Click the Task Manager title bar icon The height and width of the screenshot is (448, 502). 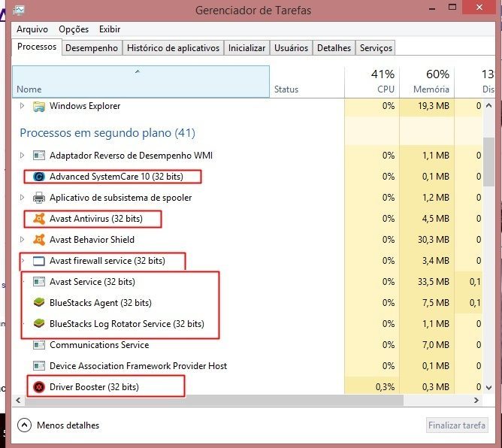(x=19, y=11)
